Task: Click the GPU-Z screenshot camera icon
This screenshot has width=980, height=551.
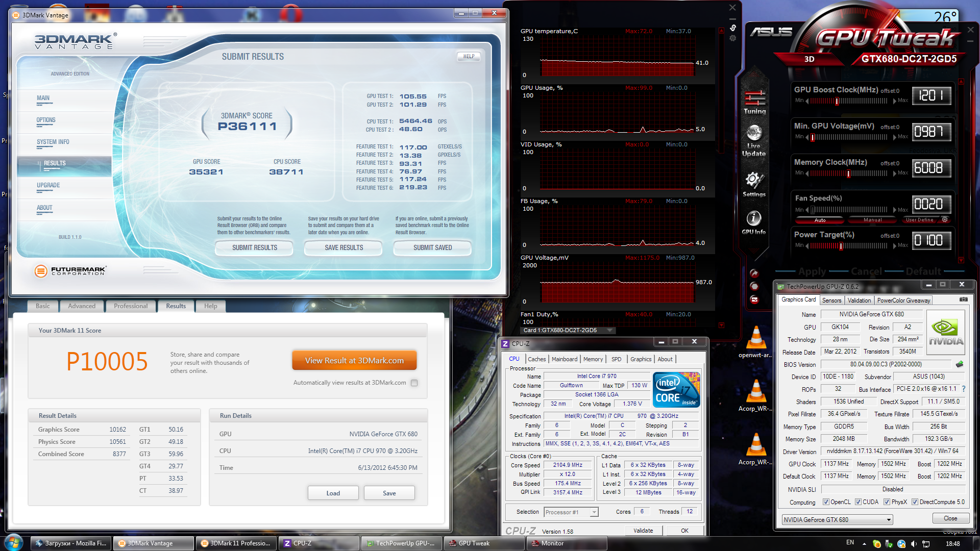Action: click(x=963, y=299)
